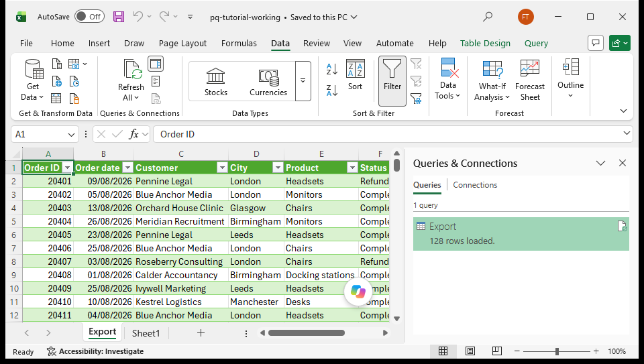Open the Recent Sources icon

74,82
